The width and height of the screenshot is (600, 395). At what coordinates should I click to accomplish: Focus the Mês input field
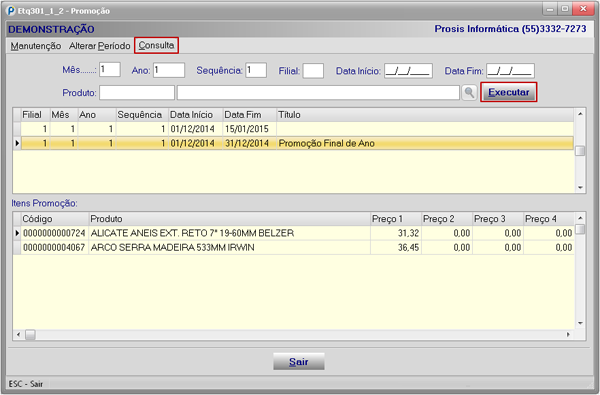point(110,70)
